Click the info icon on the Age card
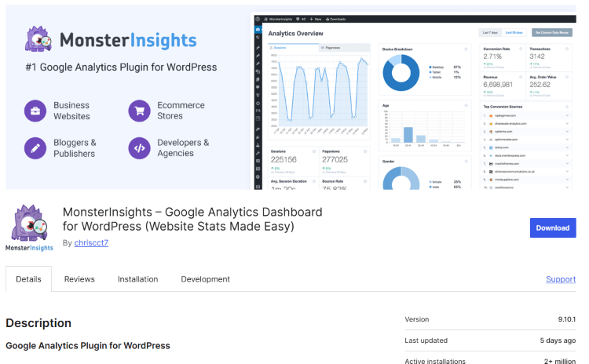Viewport: 589px width, 364px height. click(466, 105)
